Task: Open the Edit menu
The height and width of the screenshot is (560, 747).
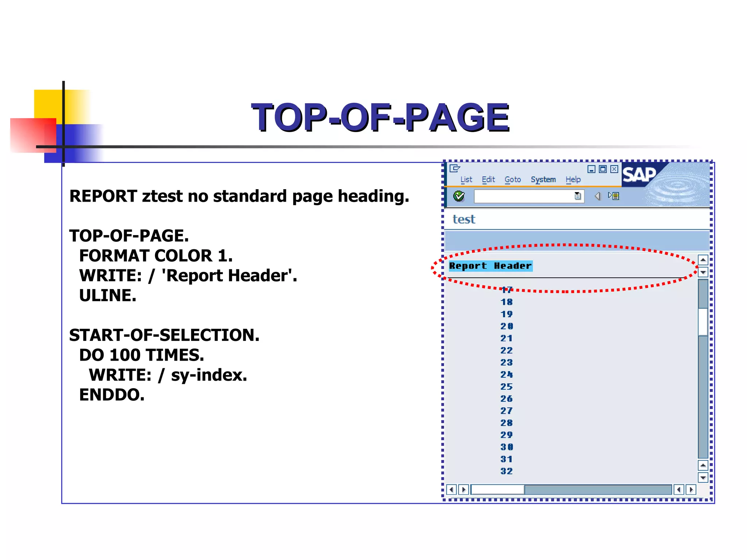Action: (x=488, y=179)
